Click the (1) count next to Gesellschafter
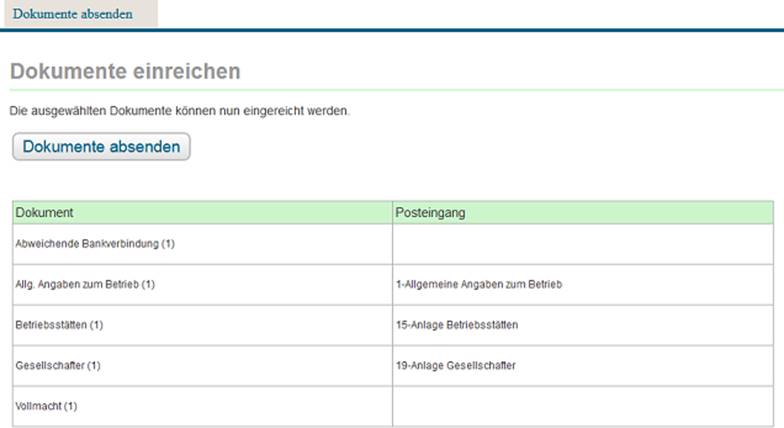This screenshot has height=428, width=784. click(94, 366)
